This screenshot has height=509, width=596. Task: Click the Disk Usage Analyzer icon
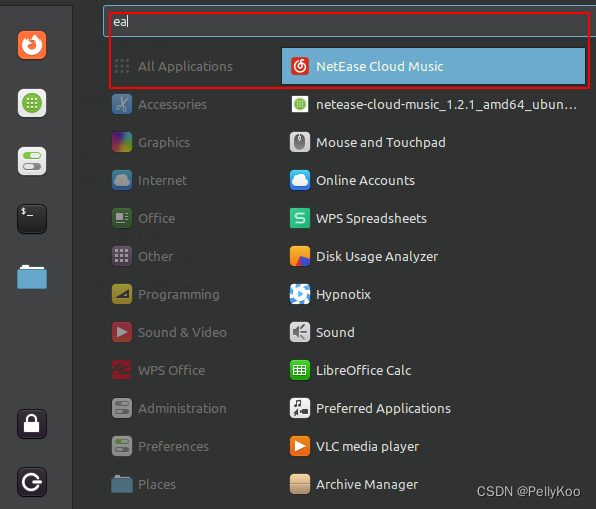tap(300, 256)
